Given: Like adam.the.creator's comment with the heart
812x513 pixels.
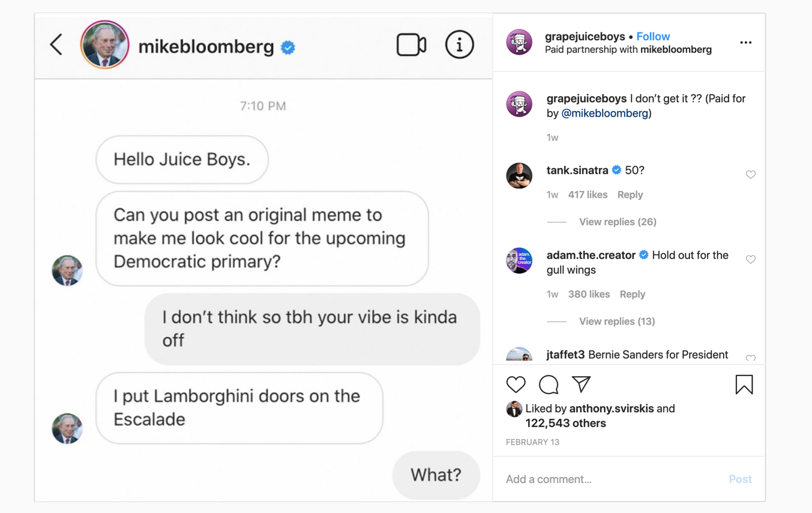Looking at the screenshot, I should coord(751,260).
